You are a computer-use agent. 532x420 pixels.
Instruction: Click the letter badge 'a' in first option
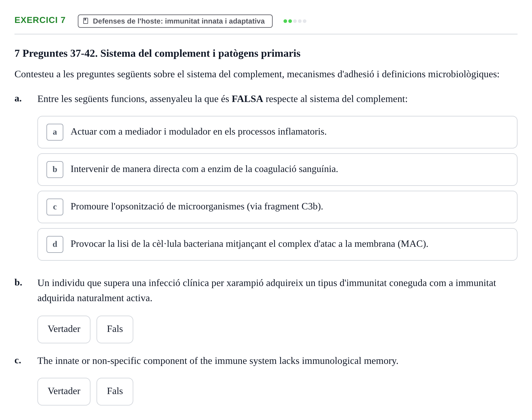[55, 132]
